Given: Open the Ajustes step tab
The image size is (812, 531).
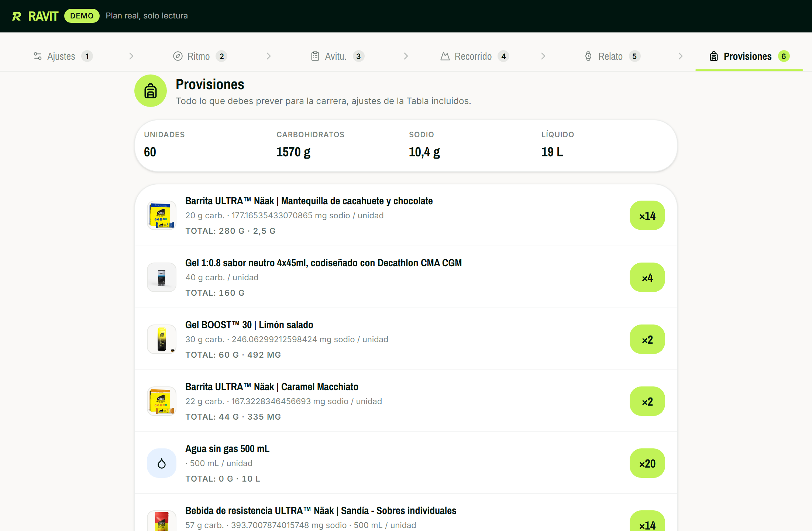Looking at the screenshot, I should [x=63, y=56].
